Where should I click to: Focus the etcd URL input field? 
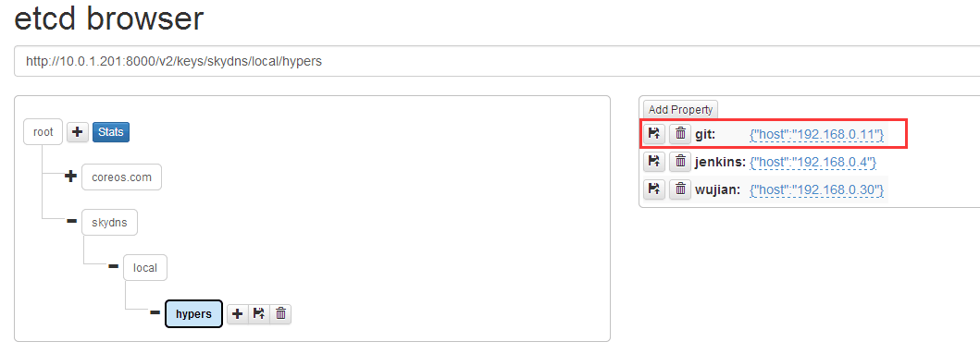[x=497, y=61]
